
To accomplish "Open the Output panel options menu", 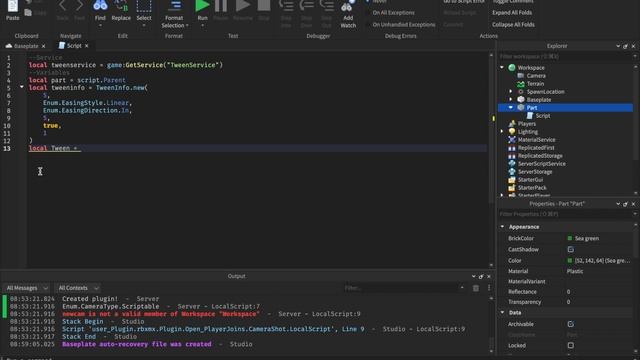I will tap(489, 288).
